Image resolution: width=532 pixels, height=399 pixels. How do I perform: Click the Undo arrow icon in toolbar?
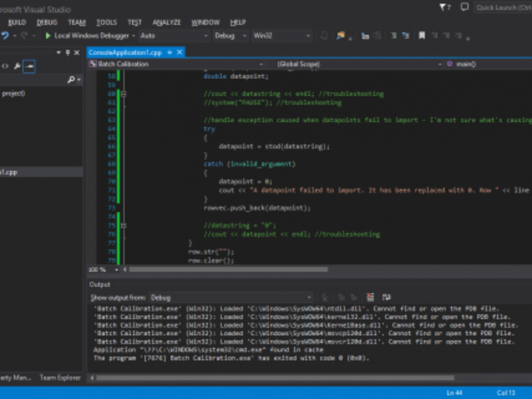click(5, 35)
